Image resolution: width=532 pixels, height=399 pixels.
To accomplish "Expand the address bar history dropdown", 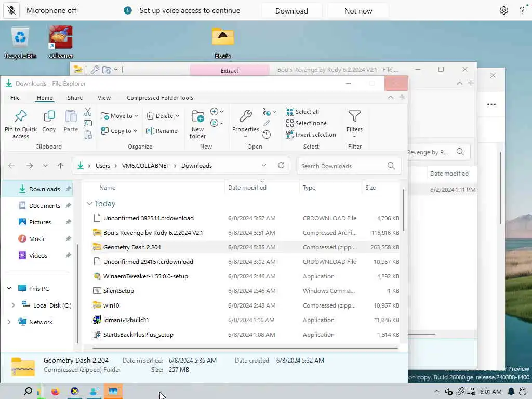I will coord(263,166).
